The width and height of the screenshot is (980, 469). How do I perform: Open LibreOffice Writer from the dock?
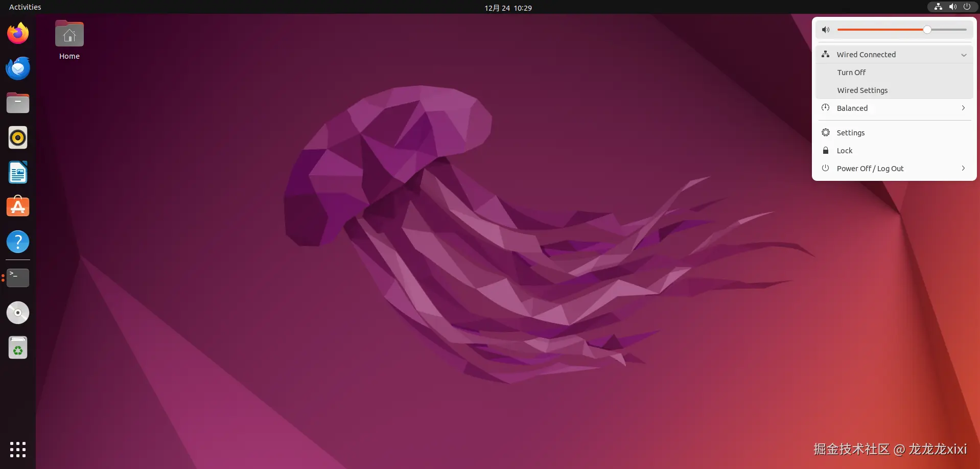(x=18, y=172)
